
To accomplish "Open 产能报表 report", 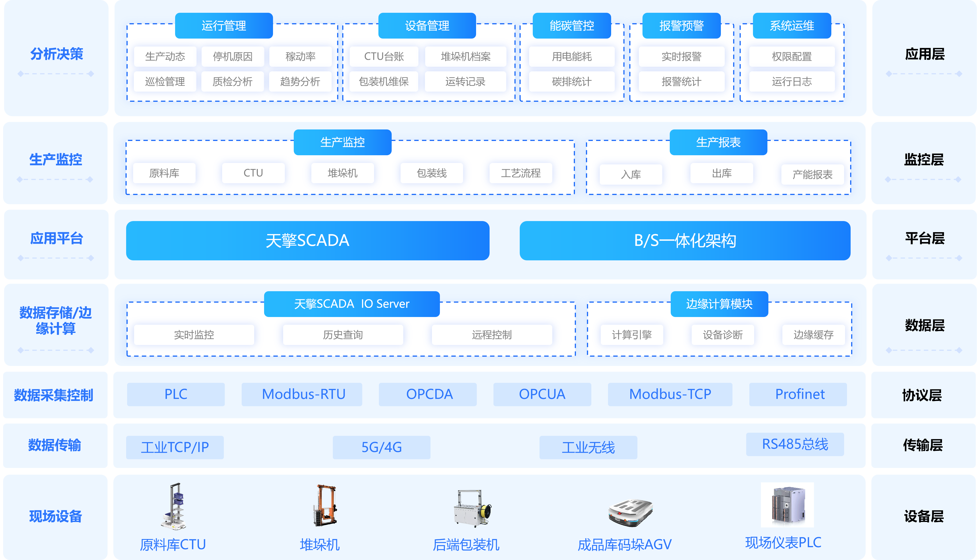I will tap(813, 175).
